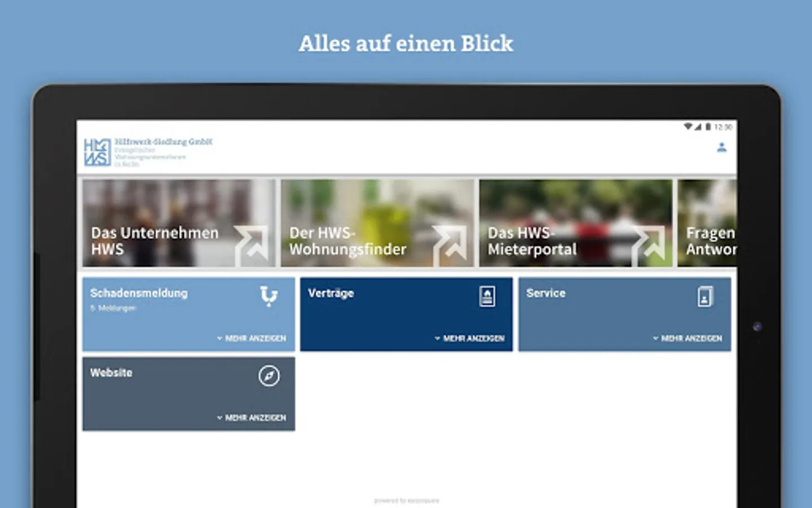The height and width of the screenshot is (508, 812).
Task: Click the arrow on Das Unternehmen HWS
Action: click(x=251, y=245)
